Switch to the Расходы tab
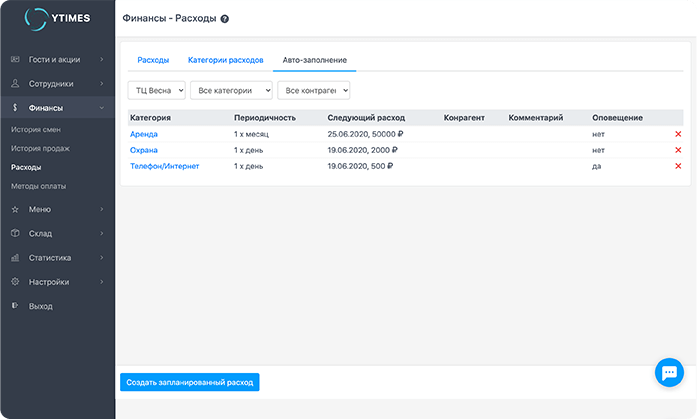 pos(153,60)
